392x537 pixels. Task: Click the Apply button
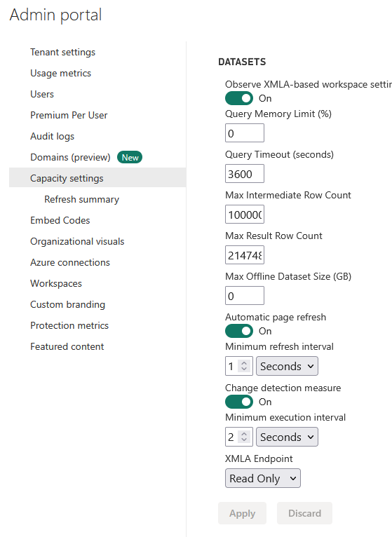tap(242, 513)
